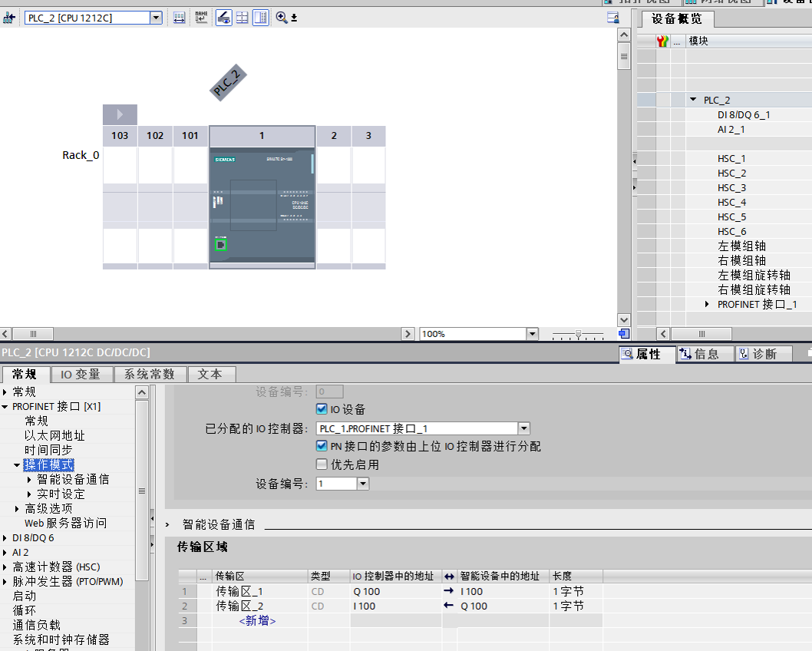Toggle the show device overview split icon
812x651 pixels.
coord(260,18)
